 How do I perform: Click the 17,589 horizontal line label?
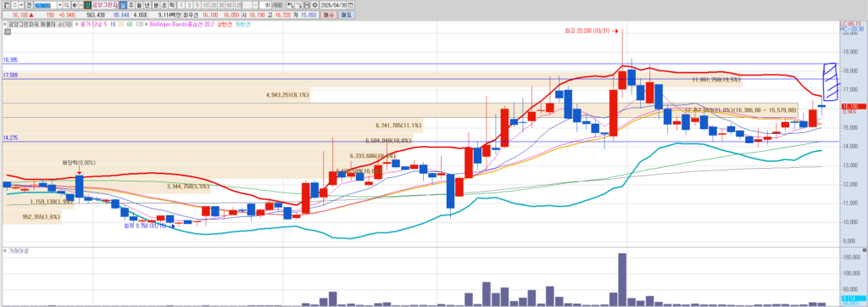[x=10, y=75]
